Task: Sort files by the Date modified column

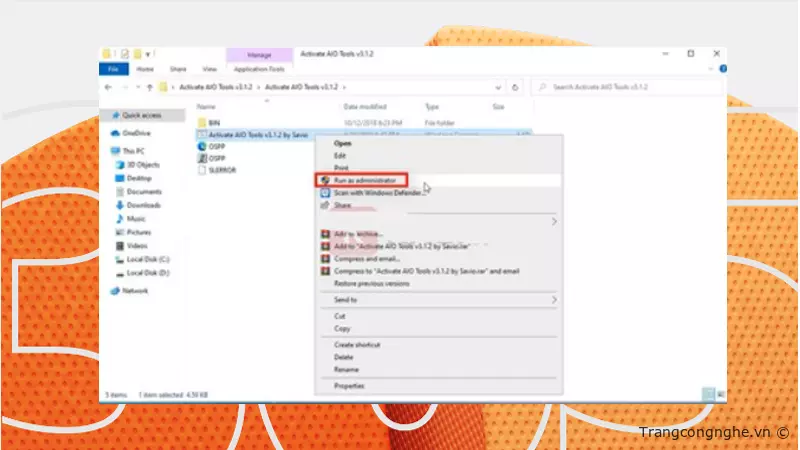Action: (x=364, y=106)
